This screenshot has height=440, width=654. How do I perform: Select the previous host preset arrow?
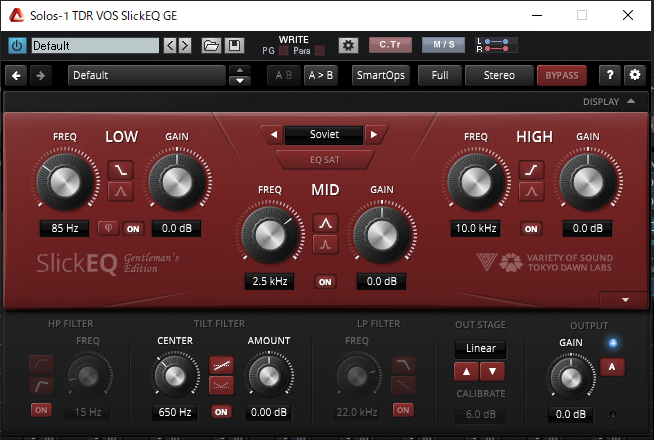(x=170, y=45)
